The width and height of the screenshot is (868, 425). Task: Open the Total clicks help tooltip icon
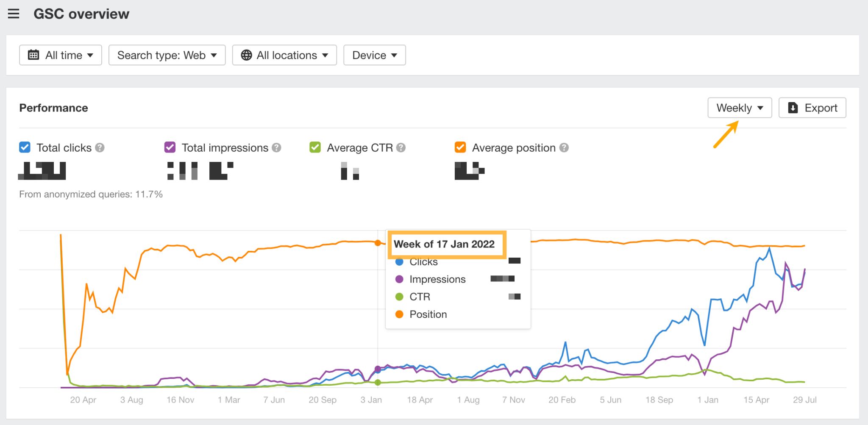click(x=100, y=147)
